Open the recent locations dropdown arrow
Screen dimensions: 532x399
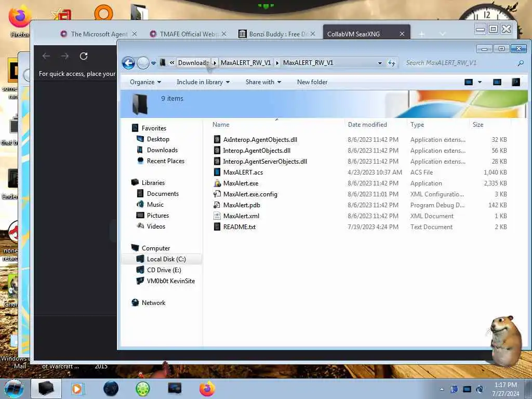coord(153,63)
